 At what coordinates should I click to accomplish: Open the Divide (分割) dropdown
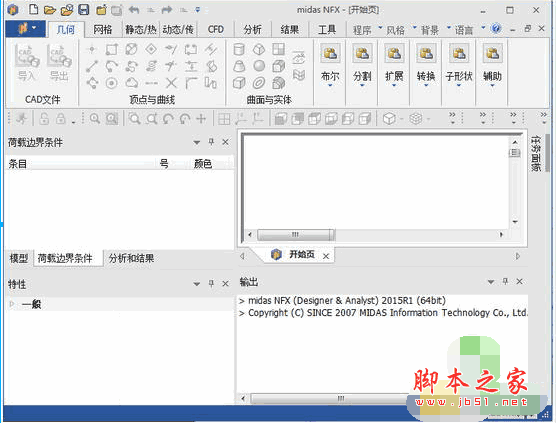pos(362,66)
